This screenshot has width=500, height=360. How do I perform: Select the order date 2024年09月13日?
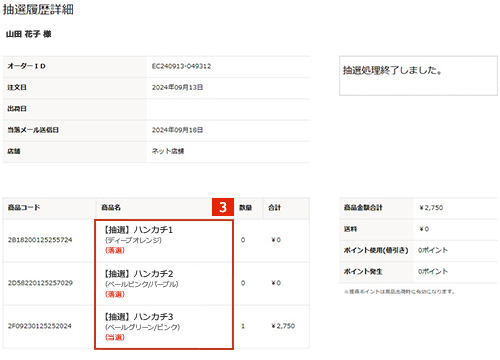tap(177, 87)
